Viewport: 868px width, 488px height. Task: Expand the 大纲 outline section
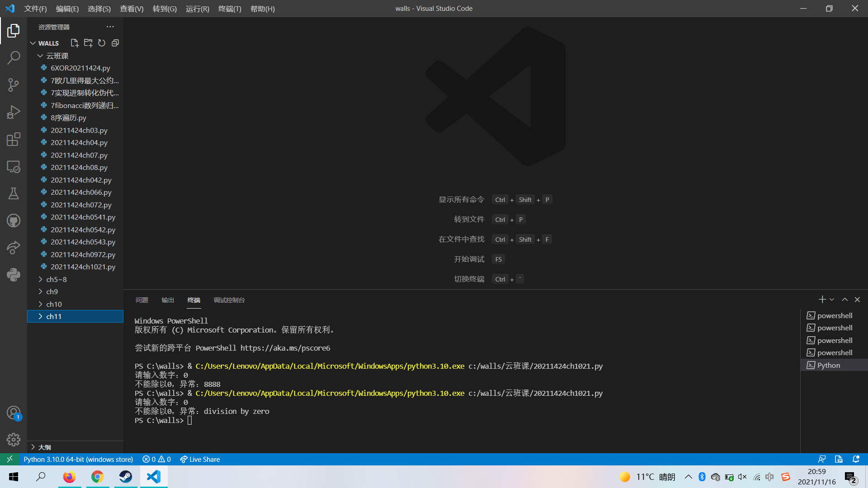pyautogui.click(x=44, y=447)
